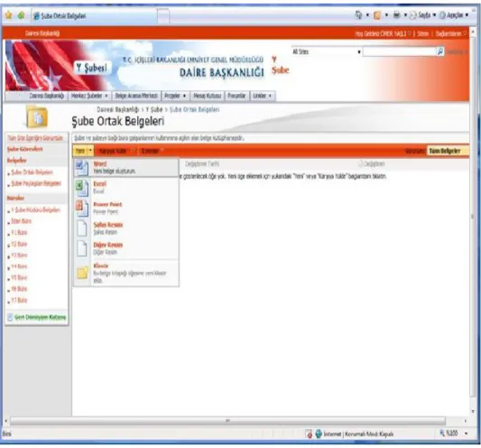
Task: Select Diğer Resim from the Yeni menu
Action: 125,248
